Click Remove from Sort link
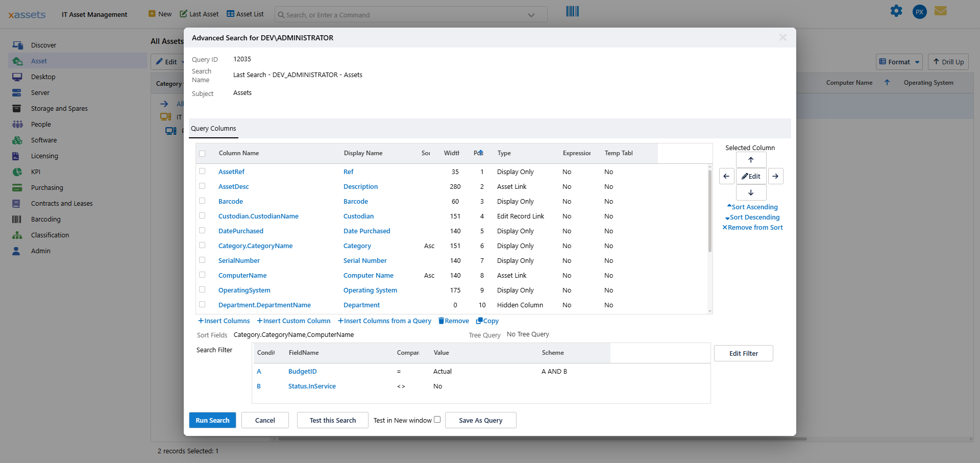 752,227
